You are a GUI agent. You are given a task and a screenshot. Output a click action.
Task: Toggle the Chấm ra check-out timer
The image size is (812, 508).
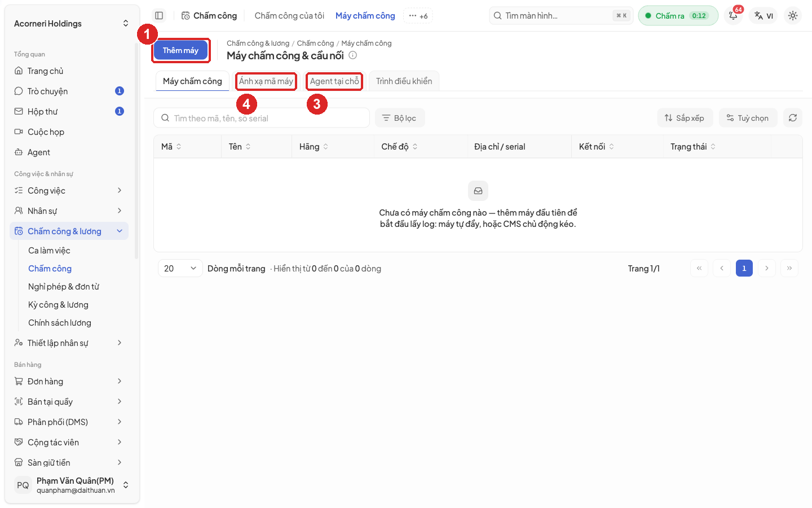pos(678,16)
